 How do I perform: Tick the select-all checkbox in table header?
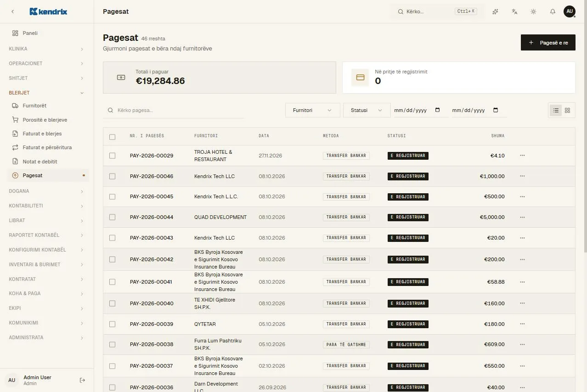coord(113,137)
